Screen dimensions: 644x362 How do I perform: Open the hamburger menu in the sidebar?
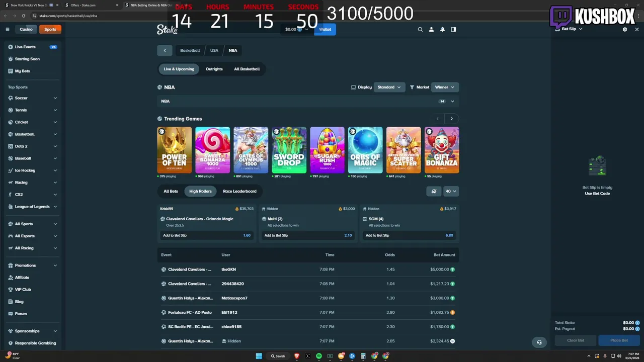(8, 29)
